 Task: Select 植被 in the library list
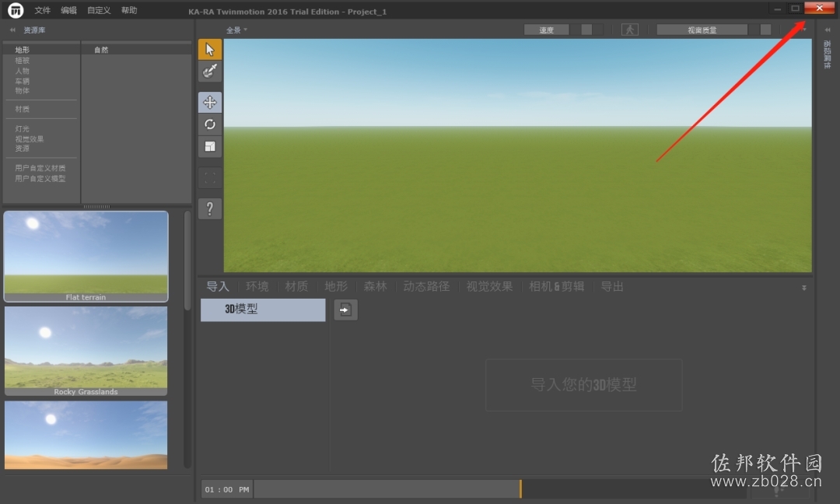tap(22, 61)
